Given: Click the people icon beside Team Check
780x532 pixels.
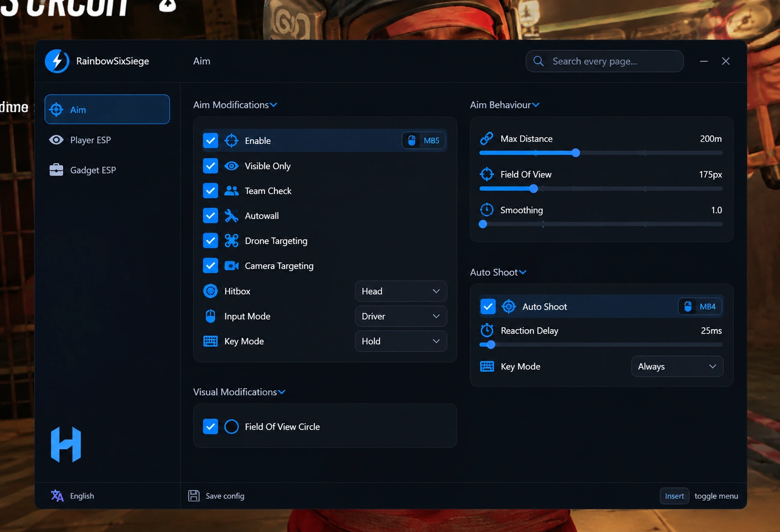Looking at the screenshot, I should point(232,191).
